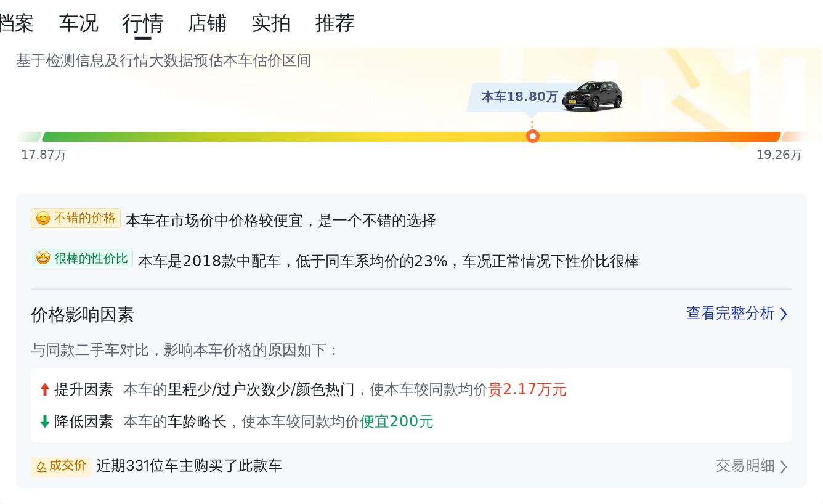
Task: Click the 17.87万 minimum price label
Action: 43,155
